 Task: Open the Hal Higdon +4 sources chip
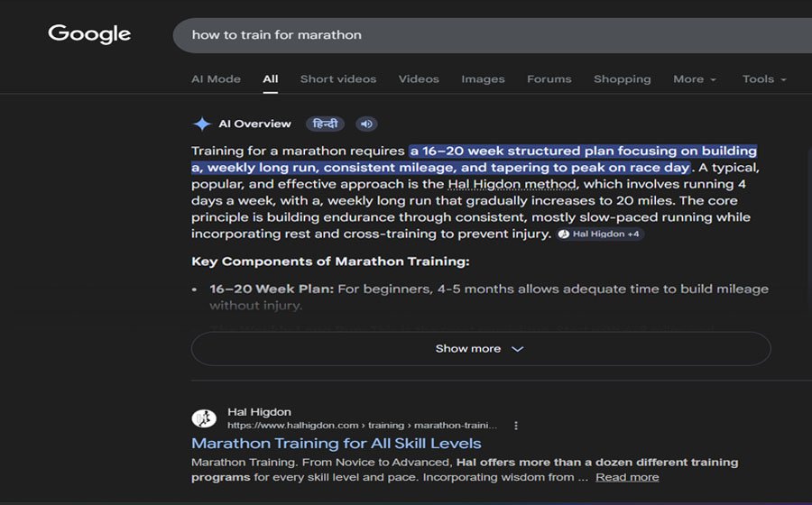[x=600, y=234]
